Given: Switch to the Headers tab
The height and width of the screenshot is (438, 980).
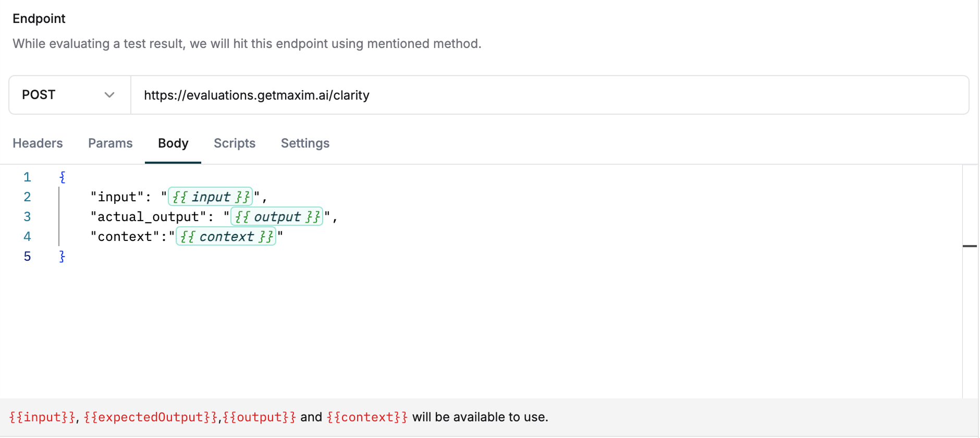Looking at the screenshot, I should click(x=37, y=143).
